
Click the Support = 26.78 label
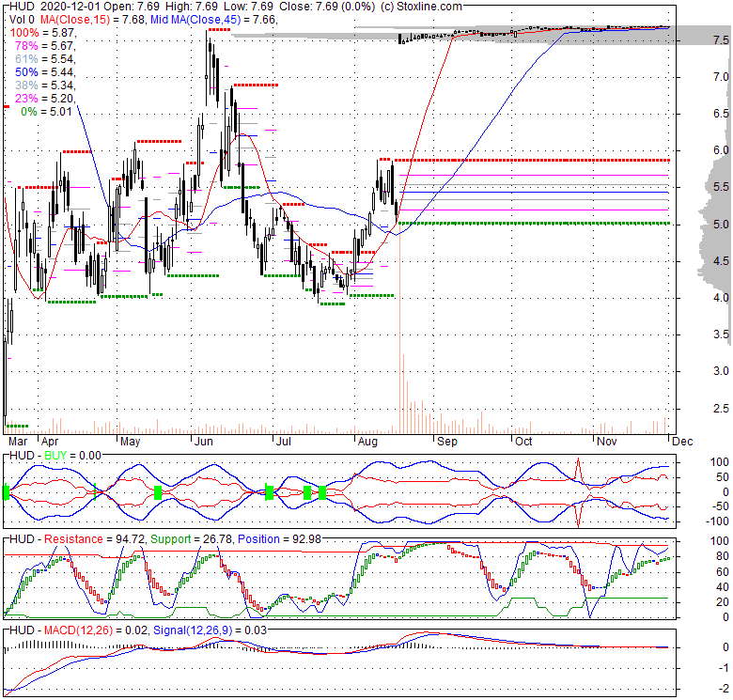191,539
